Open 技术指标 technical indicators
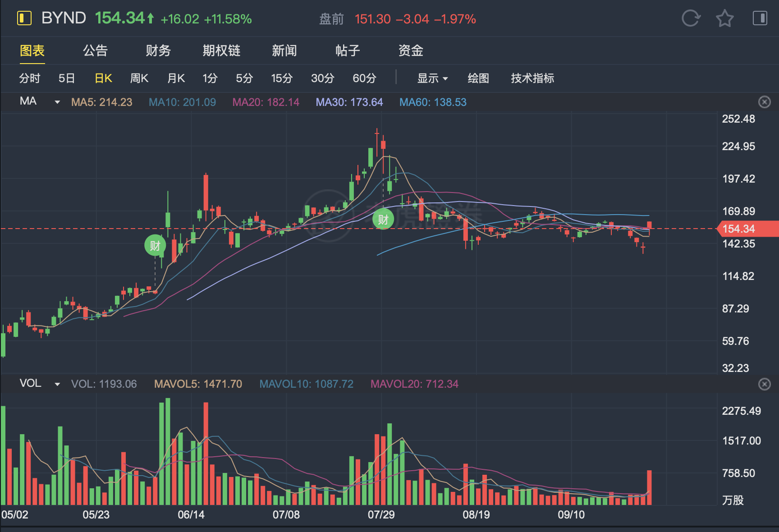Screen dimensions: 779x532 [532, 78]
